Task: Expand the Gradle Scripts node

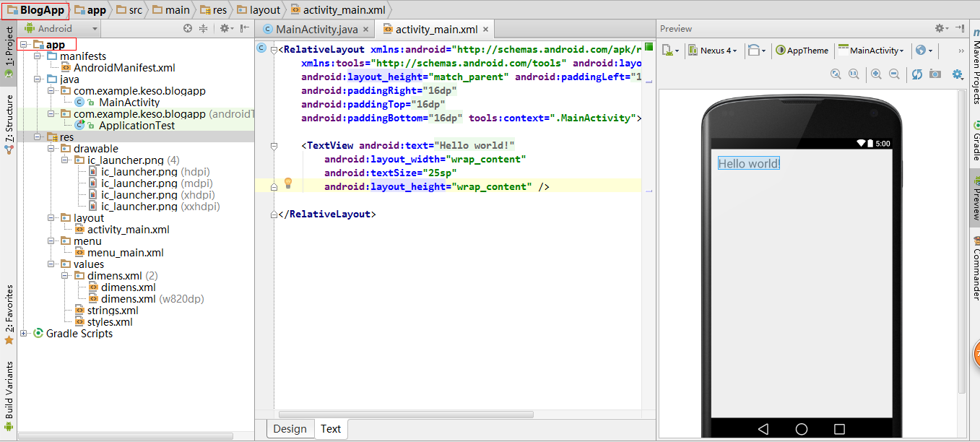Action: (x=24, y=334)
